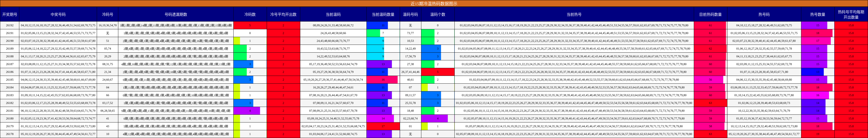Image resolution: width=868 pixels, height=138 pixels.
Task: Click the 当前热号 column header
Action: tap(574, 15)
